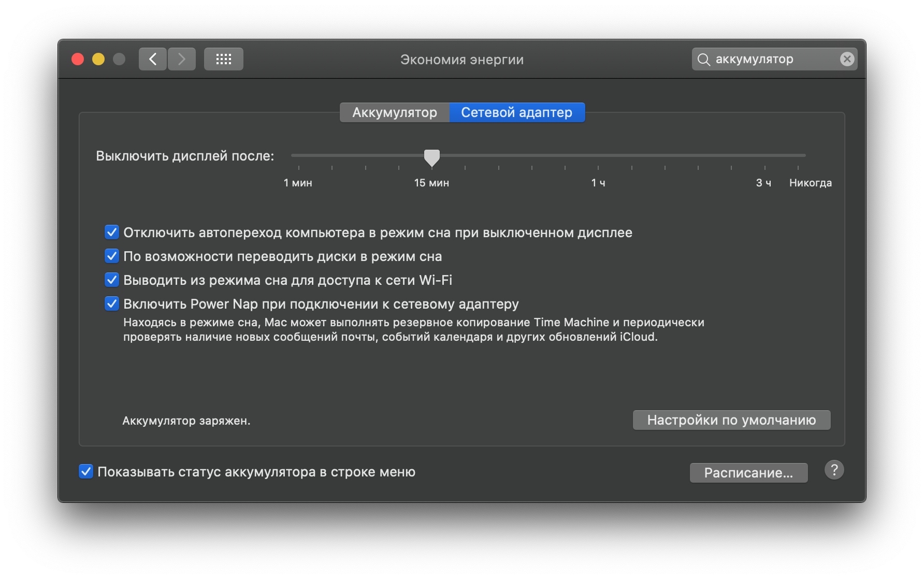Click Настройки по умолчанию button
The image size is (924, 579).
[x=731, y=420]
